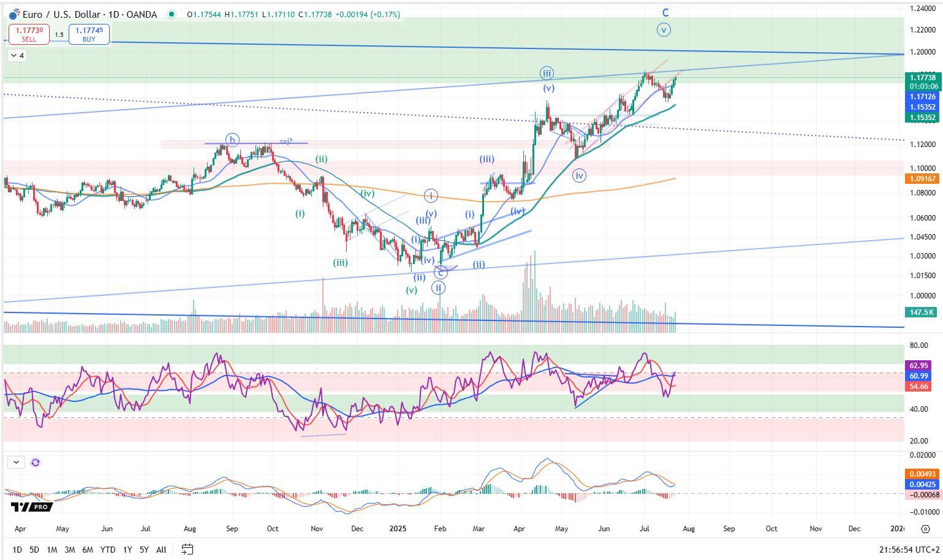Click the green market status dot

[172, 14]
